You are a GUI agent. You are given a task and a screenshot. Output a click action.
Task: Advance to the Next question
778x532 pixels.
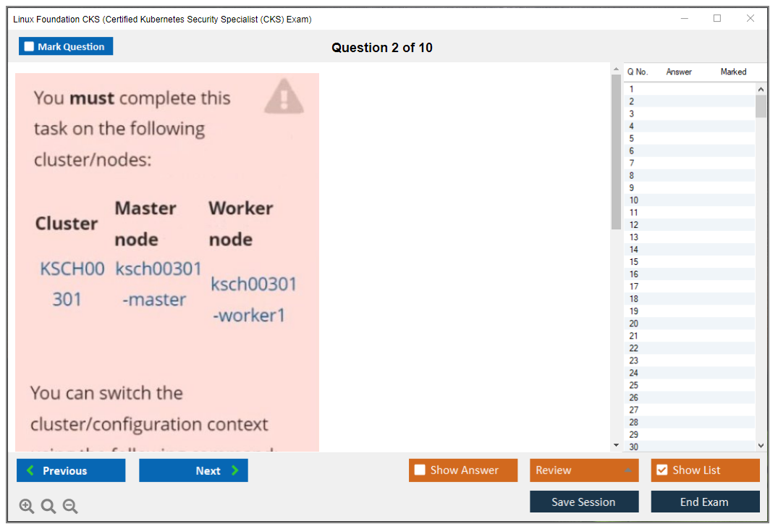[193, 470]
